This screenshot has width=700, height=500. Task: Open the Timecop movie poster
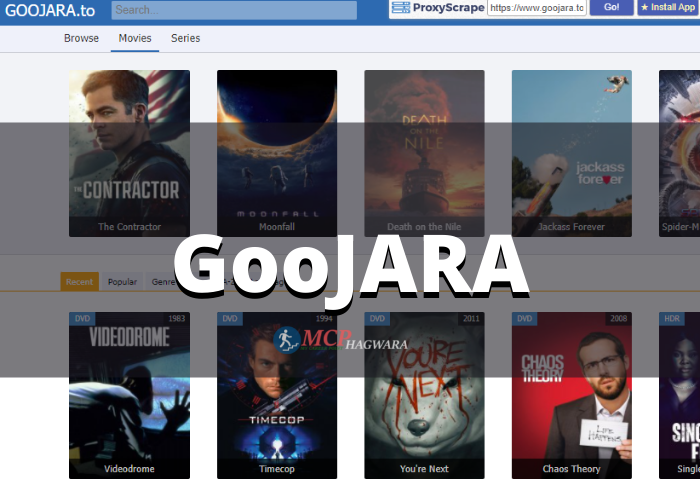[x=277, y=395]
